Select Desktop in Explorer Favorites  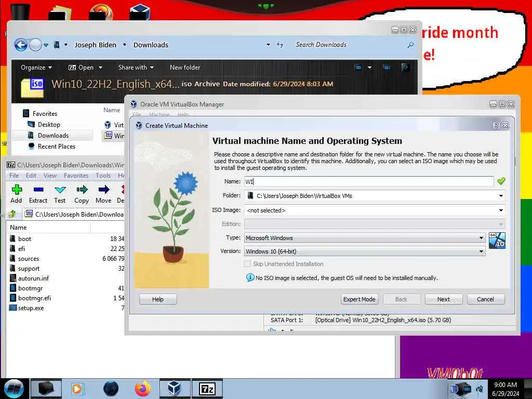(x=49, y=125)
